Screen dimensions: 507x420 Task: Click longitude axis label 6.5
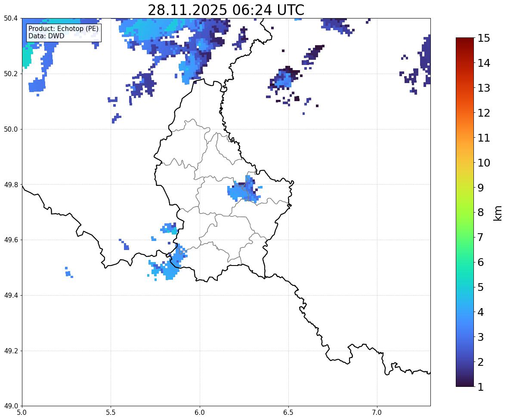(x=288, y=413)
